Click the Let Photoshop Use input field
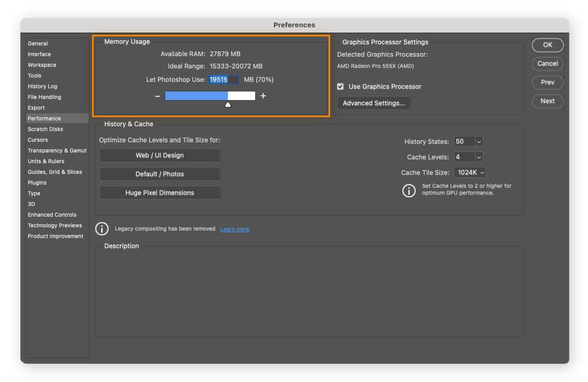588x382 pixels. [224, 80]
